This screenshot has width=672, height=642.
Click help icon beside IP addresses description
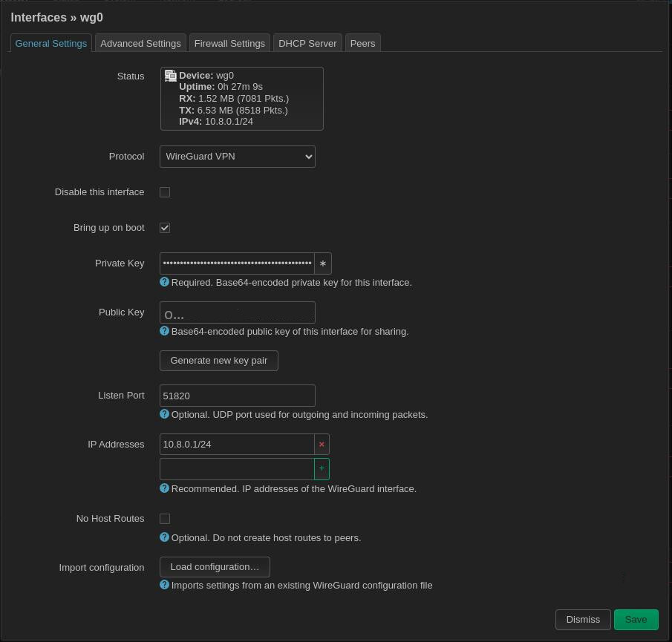tap(164, 488)
